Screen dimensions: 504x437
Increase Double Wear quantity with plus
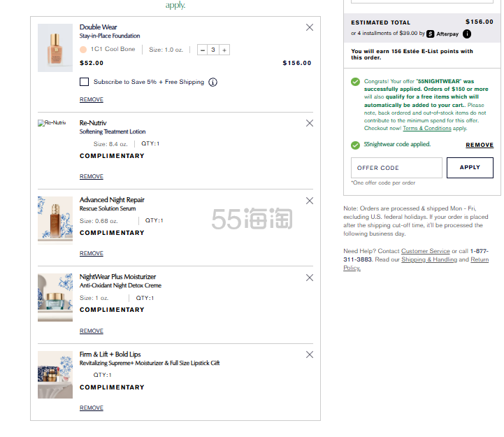pos(224,50)
